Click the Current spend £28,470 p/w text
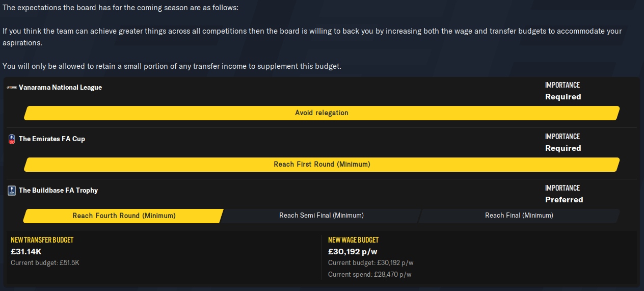This screenshot has height=291, width=644. tap(370, 275)
